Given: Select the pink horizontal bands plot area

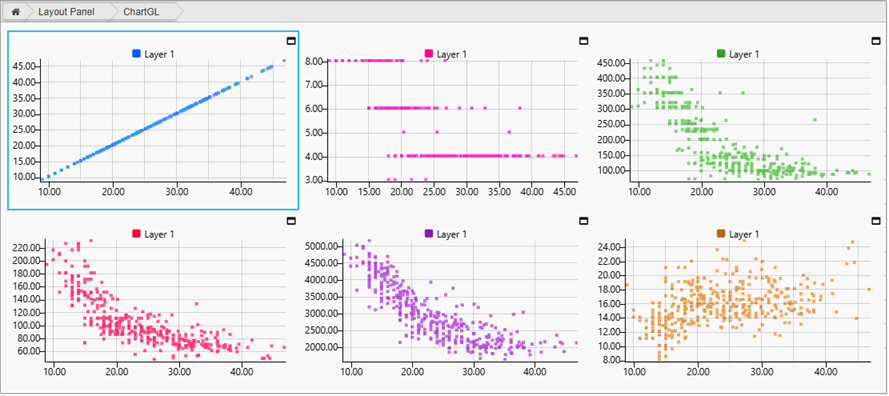Looking at the screenshot, I should click(x=452, y=121).
